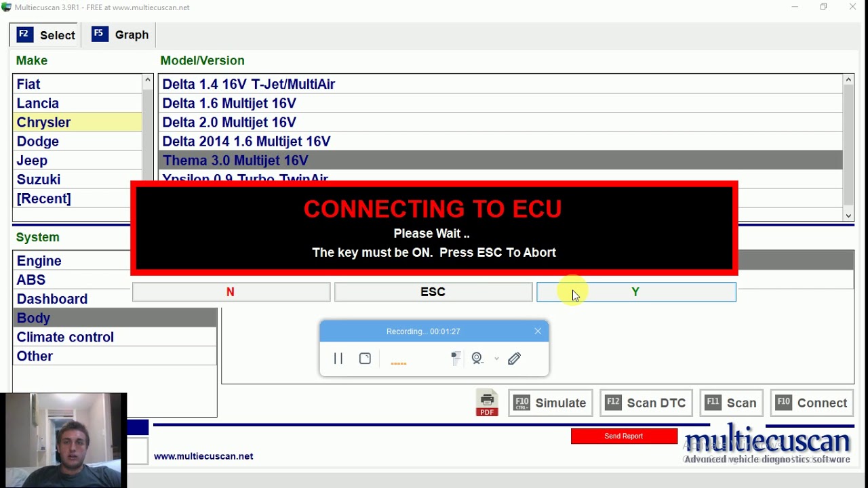The width and height of the screenshot is (868, 488).
Task: Select Delta 2.0 Multijet 16V model
Action: point(500,122)
